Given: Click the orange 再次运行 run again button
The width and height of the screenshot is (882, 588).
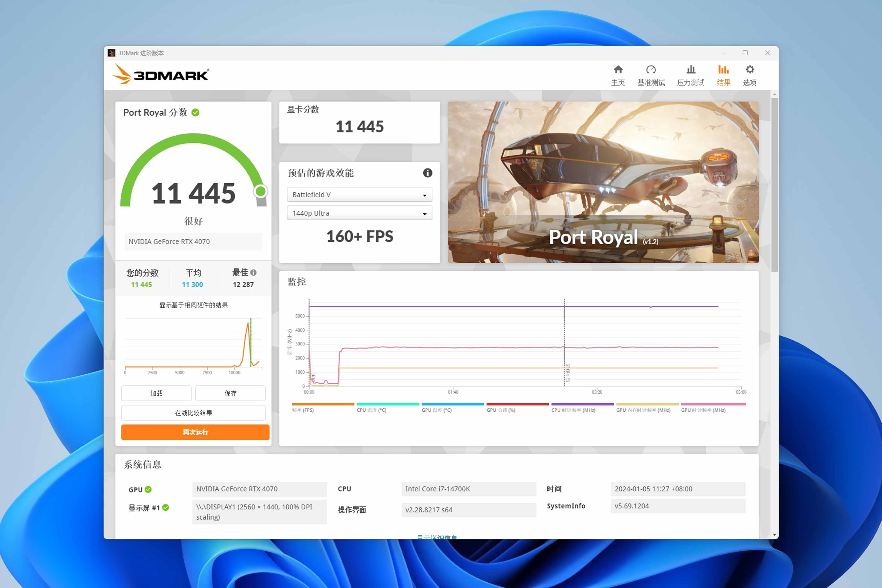Looking at the screenshot, I should 195,432.
